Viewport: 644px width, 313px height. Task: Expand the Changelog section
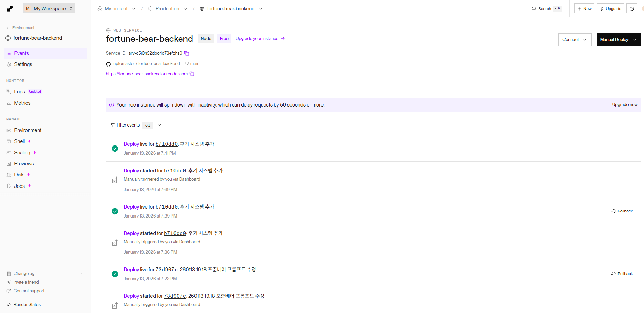point(82,274)
